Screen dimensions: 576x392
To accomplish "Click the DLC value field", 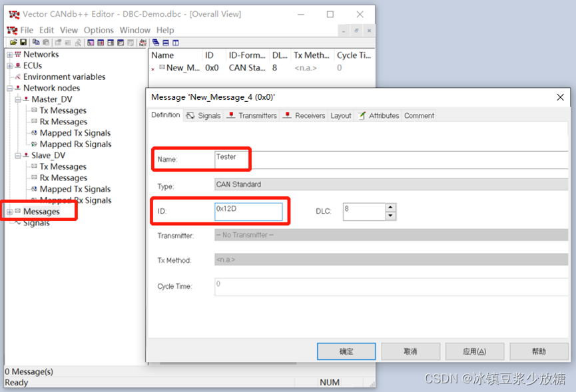I will pos(364,212).
